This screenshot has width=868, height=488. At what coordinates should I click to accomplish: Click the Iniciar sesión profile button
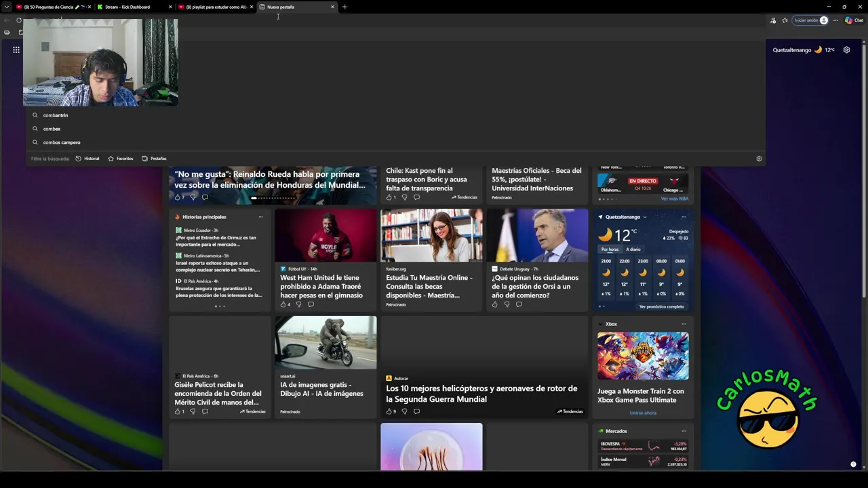tap(811, 20)
